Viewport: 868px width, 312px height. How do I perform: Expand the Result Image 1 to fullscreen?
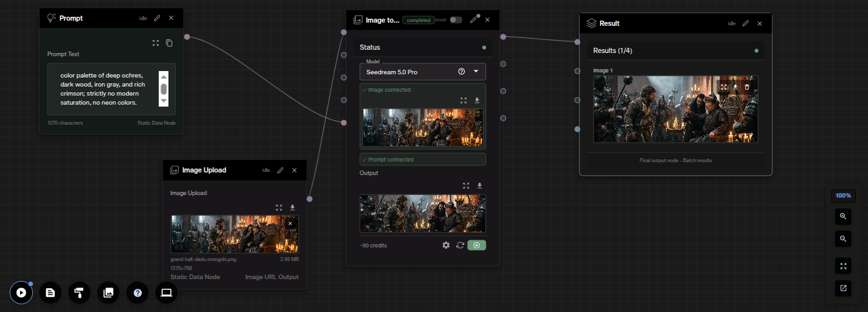(724, 87)
